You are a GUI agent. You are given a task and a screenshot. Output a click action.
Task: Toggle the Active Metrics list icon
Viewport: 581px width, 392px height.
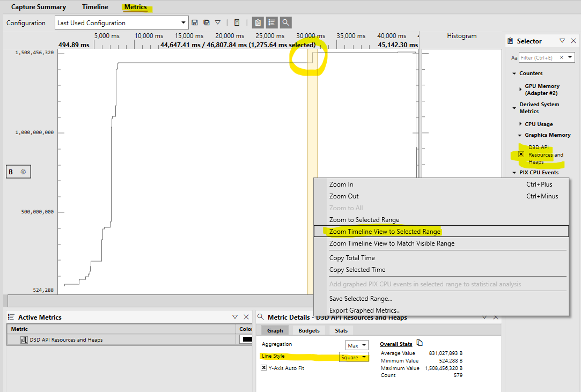[x=271, y=23]
